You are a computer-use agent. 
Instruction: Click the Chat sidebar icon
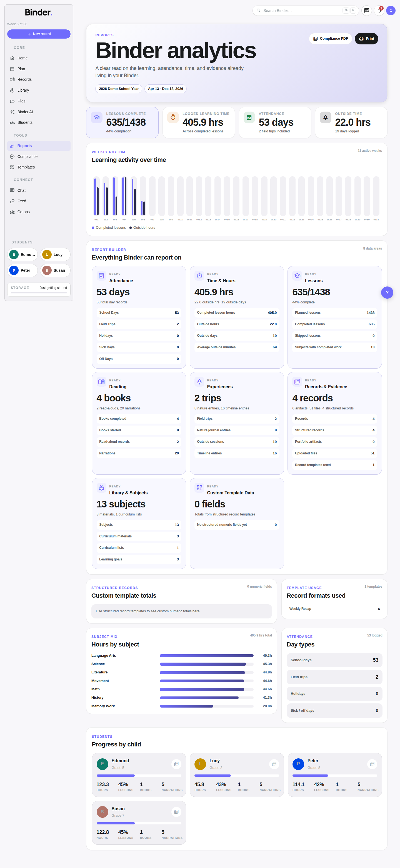(12, 190)
